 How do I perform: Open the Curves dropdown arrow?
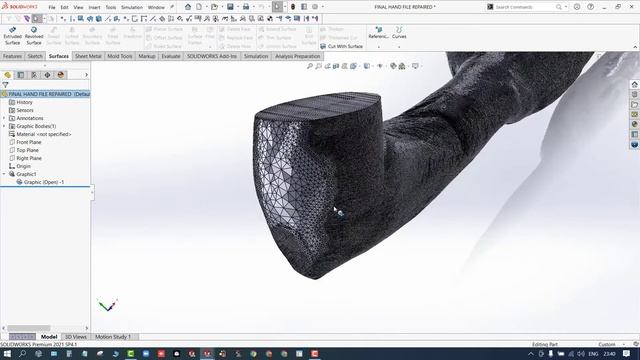tap(399, 47)
